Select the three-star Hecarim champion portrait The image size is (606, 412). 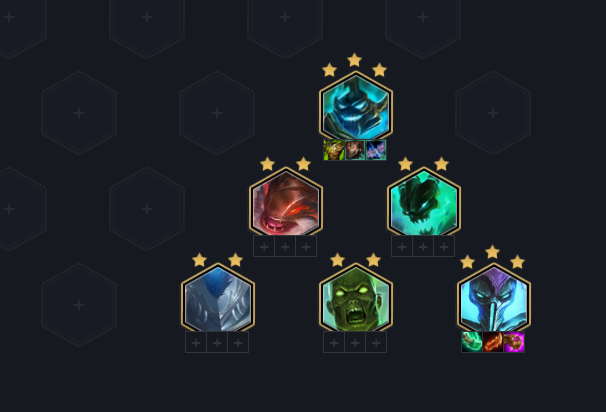356,106
